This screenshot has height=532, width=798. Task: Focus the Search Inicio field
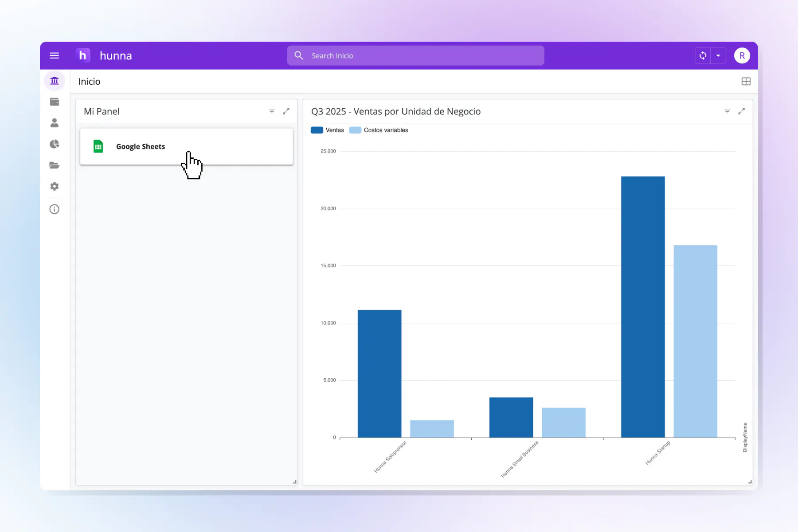pos(415,55)
